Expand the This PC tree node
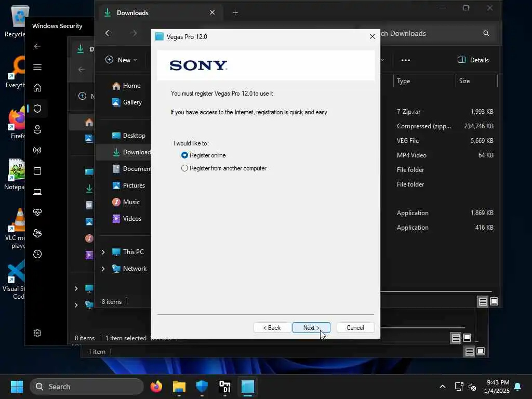Image resolution: width=532 pixels, height=399 pixels. [103, 252]
